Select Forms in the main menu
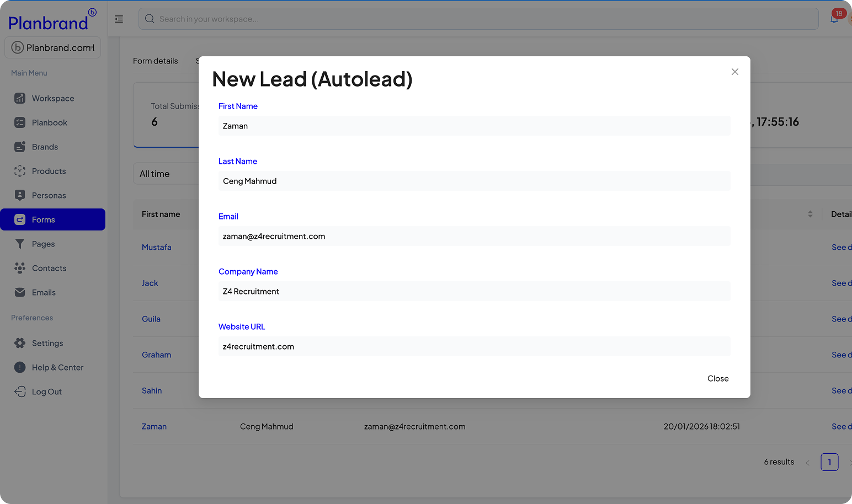 pyautogui.click(x=53, y=219)
